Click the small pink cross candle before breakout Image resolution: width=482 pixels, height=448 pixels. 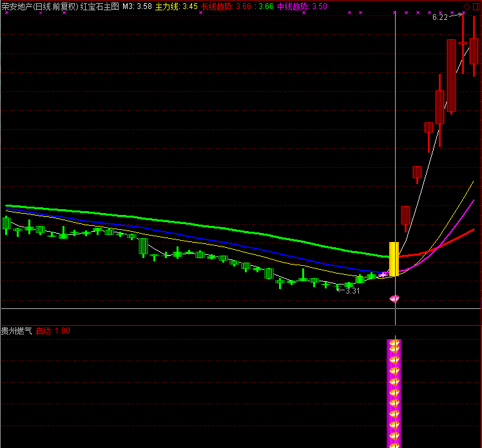pos(383,275)
